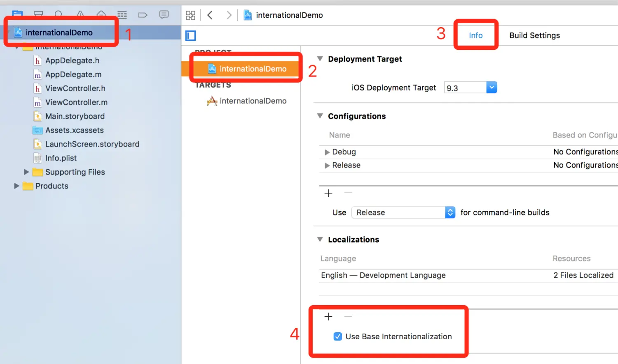Click internationalDemo in the jump bar
The width and height of the screenshot is (618, 364).
pos(289,15)
